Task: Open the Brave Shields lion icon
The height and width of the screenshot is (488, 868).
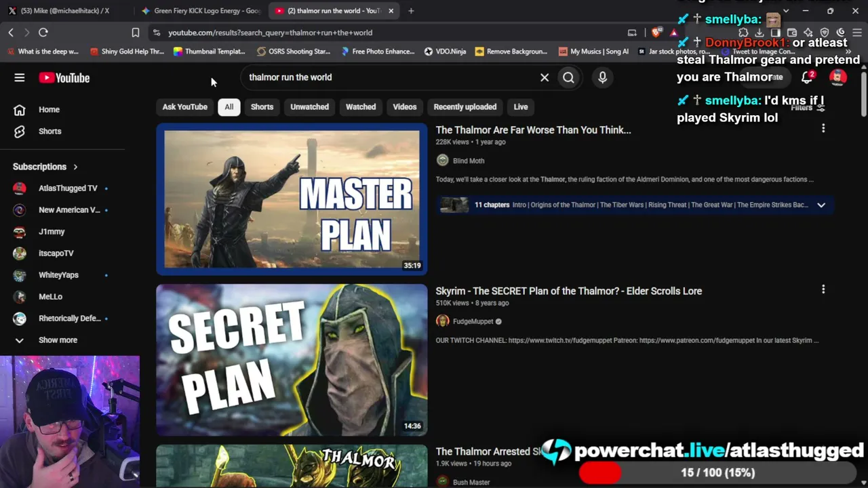Action: [656, 33]
